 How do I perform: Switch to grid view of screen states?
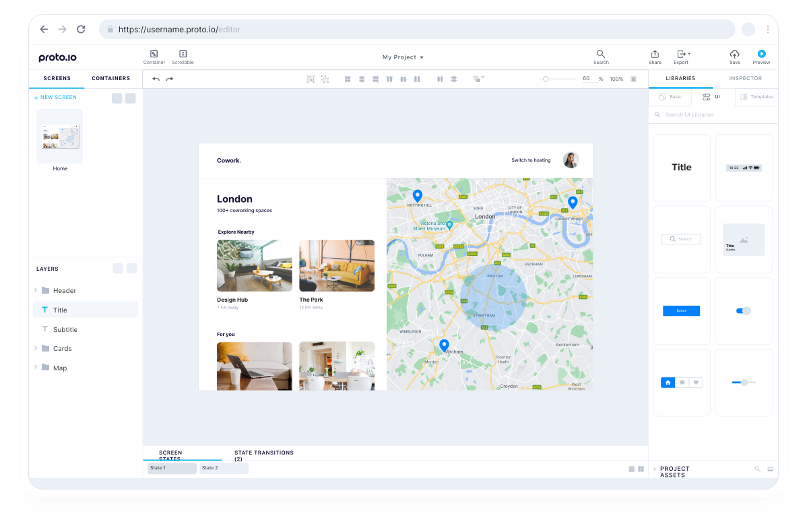point(641,469)
